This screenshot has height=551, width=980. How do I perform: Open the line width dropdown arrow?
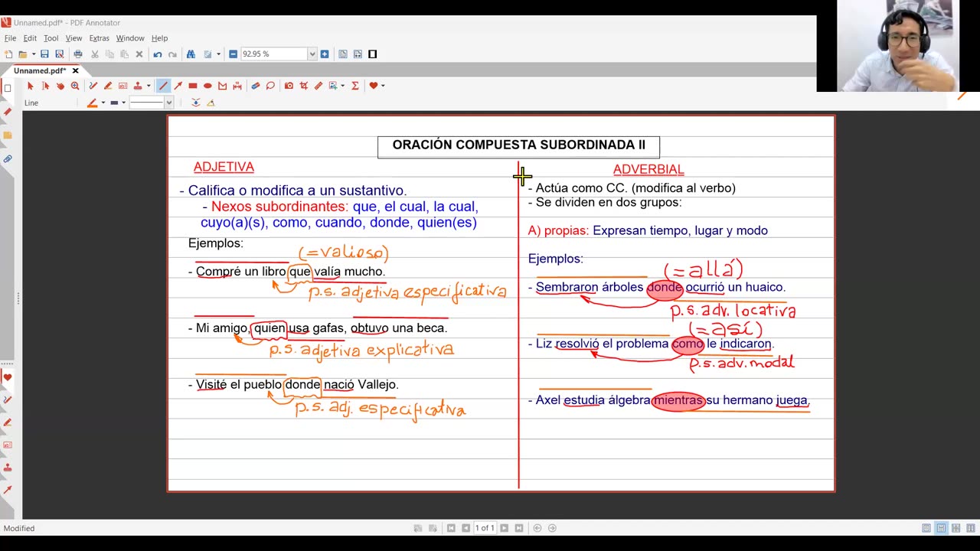pyautogui.click(x=124, y=103)
